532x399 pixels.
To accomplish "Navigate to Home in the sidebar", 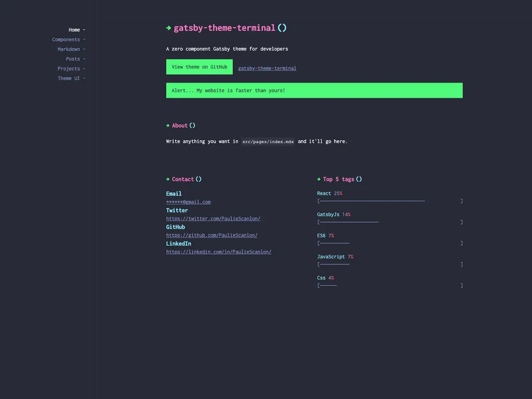I will (x=75, y=29).
